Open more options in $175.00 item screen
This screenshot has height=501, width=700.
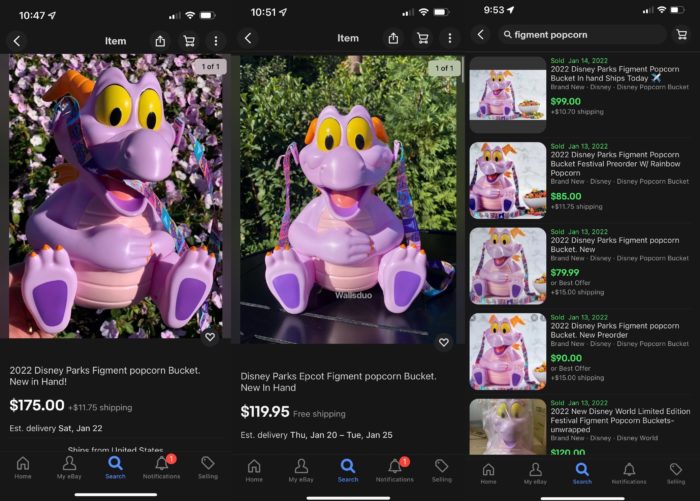pos(216,41)
